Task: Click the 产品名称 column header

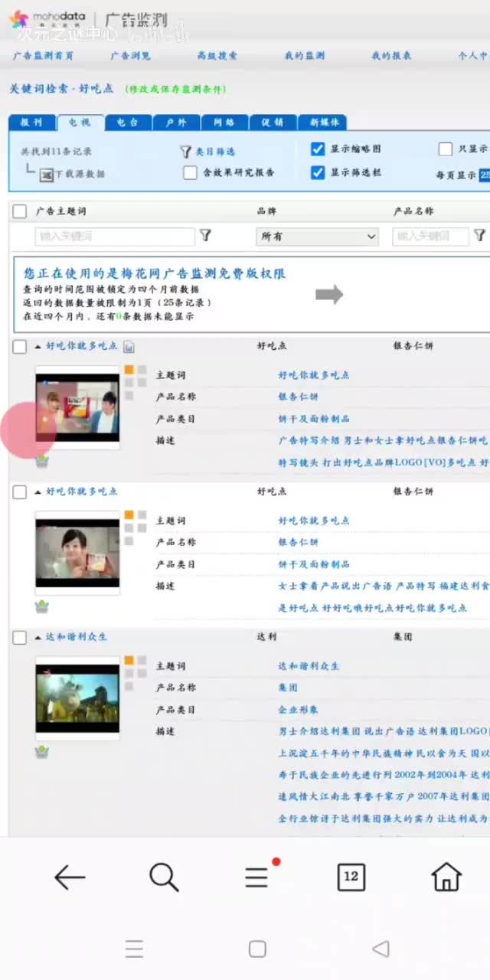Action: [x=413, y=211]
